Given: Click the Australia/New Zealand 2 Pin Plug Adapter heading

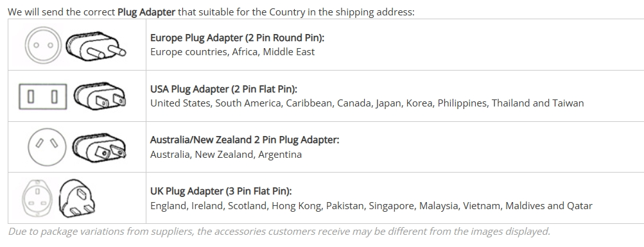Looking at the screenshot, I should [245, 140].
